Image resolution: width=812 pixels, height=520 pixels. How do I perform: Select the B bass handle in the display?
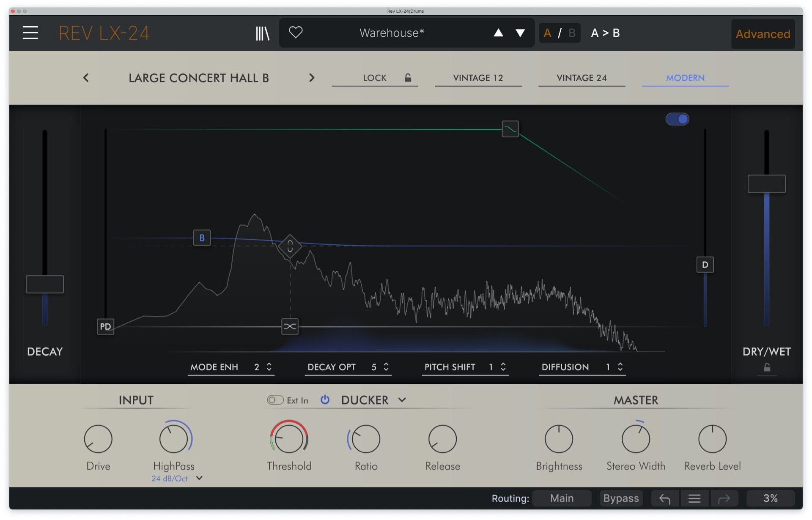point(202,238)
